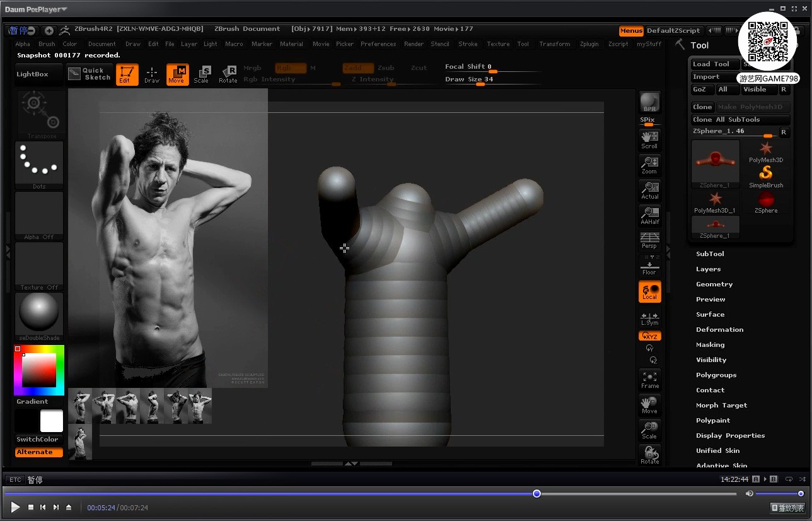Toggle L.Sym local symmetry
The width and height of the screenshot is (812, 521).
(649, 319)
